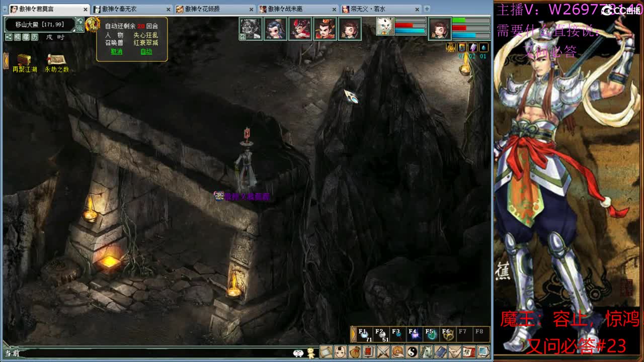Click the empty F7 hotkey slot

tap(464, 335)
